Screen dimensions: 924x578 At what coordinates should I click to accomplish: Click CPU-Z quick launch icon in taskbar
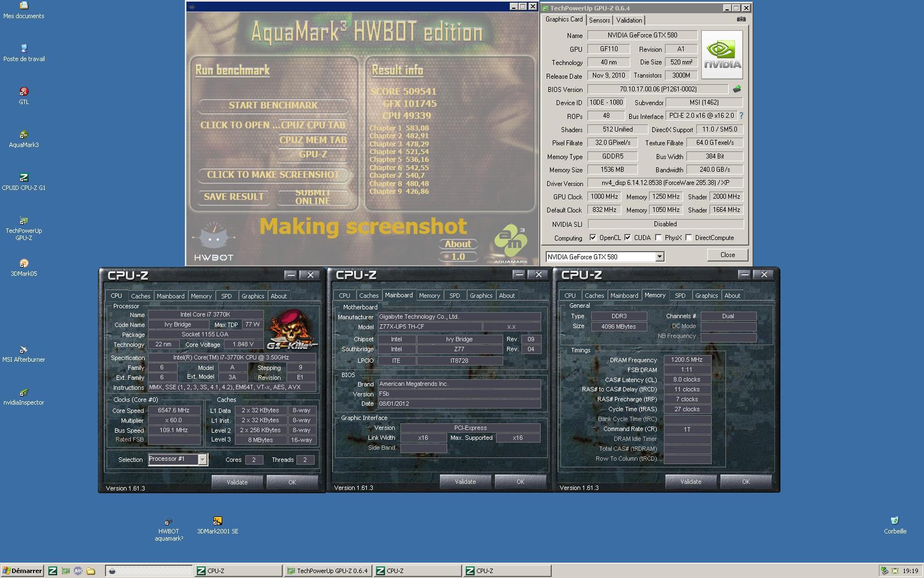coord(53,571)
